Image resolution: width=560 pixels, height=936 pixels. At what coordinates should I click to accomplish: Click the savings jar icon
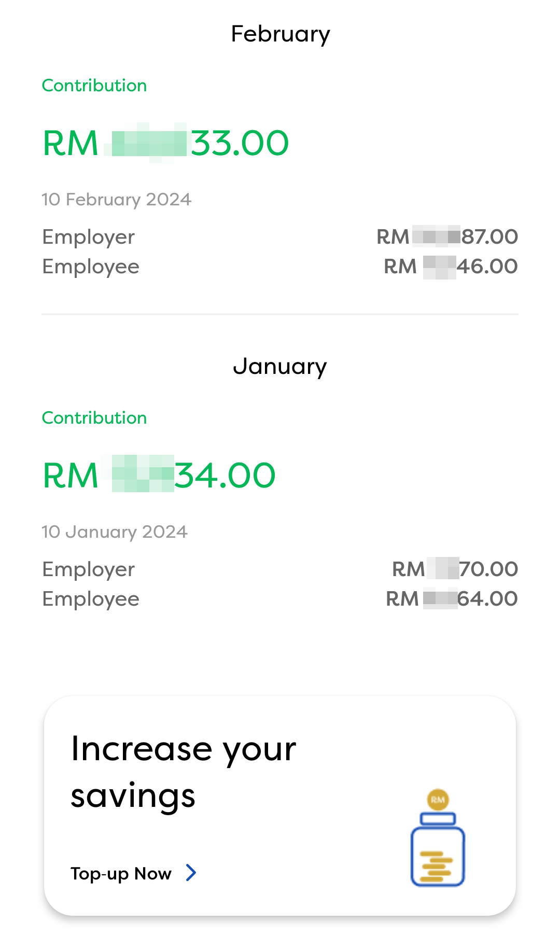[x=438, y=850]
